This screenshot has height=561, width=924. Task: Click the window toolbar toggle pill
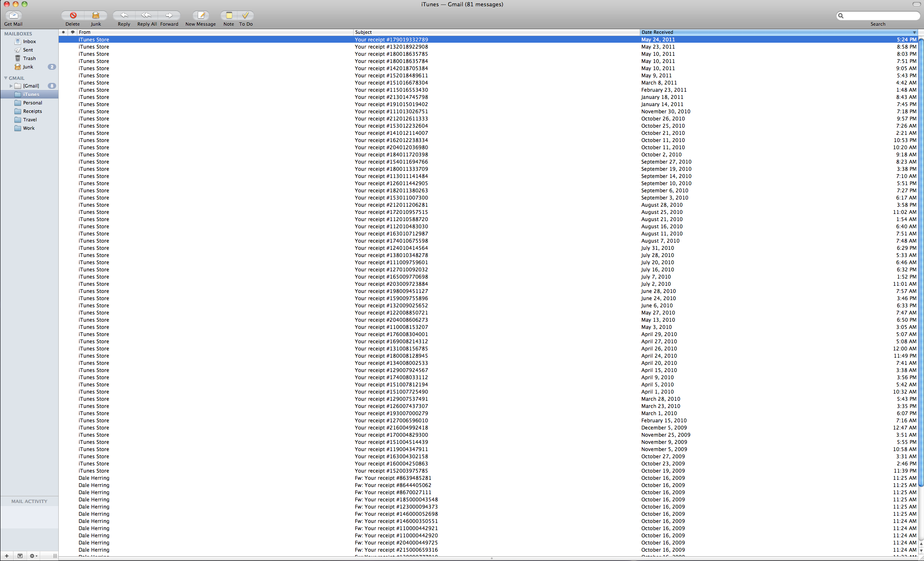pyautogui.click(x=916, y=4)
